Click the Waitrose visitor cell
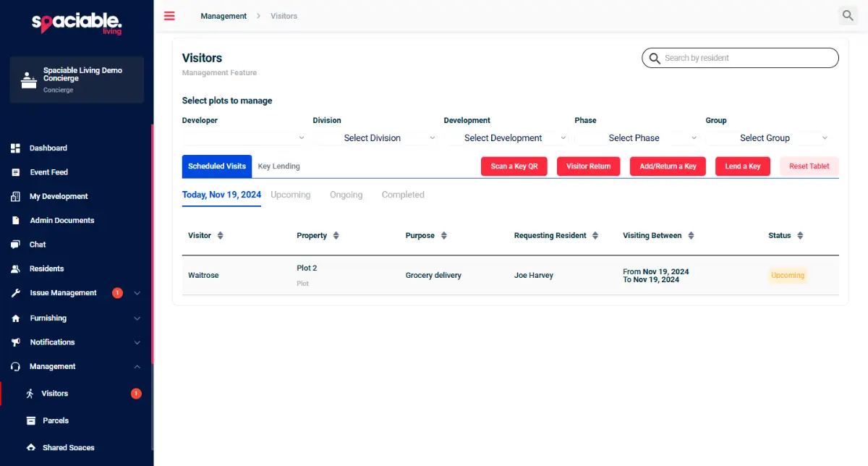This screenshot has height=466, width=868. pyautogui.click(x=203, y=276)
